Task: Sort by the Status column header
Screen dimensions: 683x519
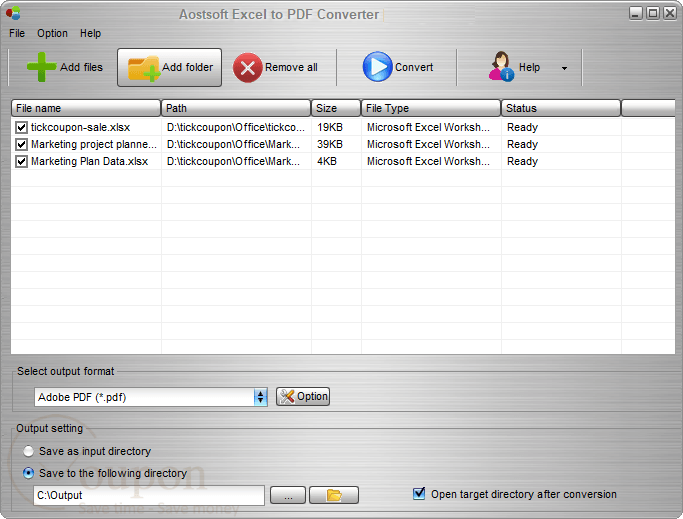Action: coord(561,108)
